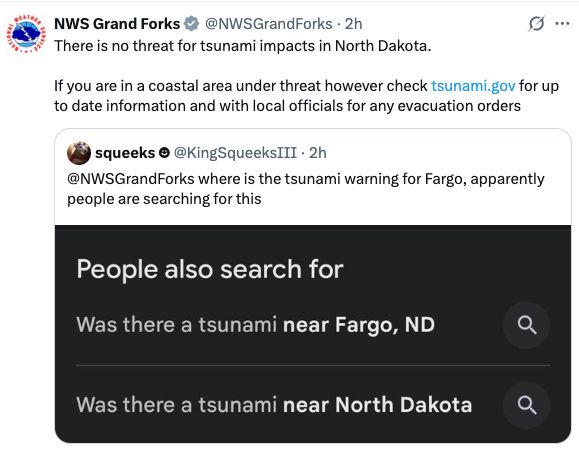Click the @NWSGrandForks mention in quoted tweet

[x=131, y=179]
